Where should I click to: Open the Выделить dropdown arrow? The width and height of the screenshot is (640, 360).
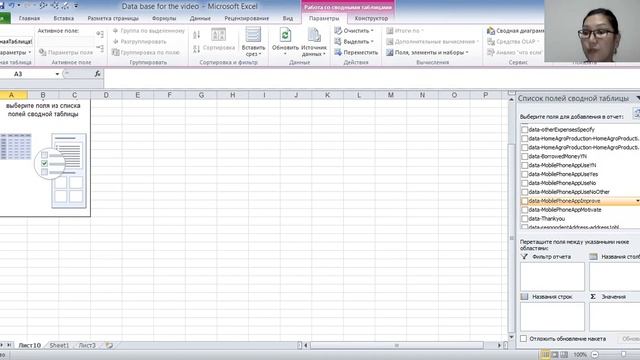372,42
